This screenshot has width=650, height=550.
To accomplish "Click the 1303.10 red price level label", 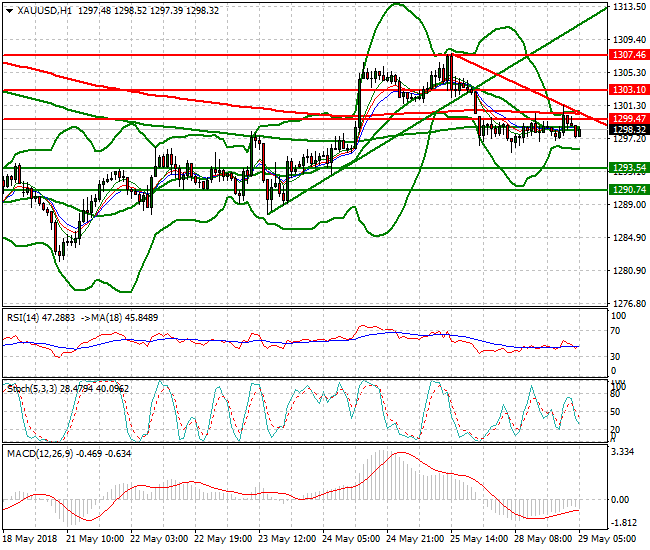I will pos(629,90).
